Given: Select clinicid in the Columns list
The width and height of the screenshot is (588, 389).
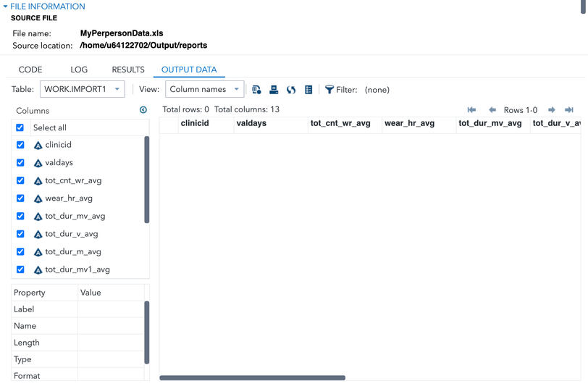Looking at the screenshot, I should click(58, 145).
